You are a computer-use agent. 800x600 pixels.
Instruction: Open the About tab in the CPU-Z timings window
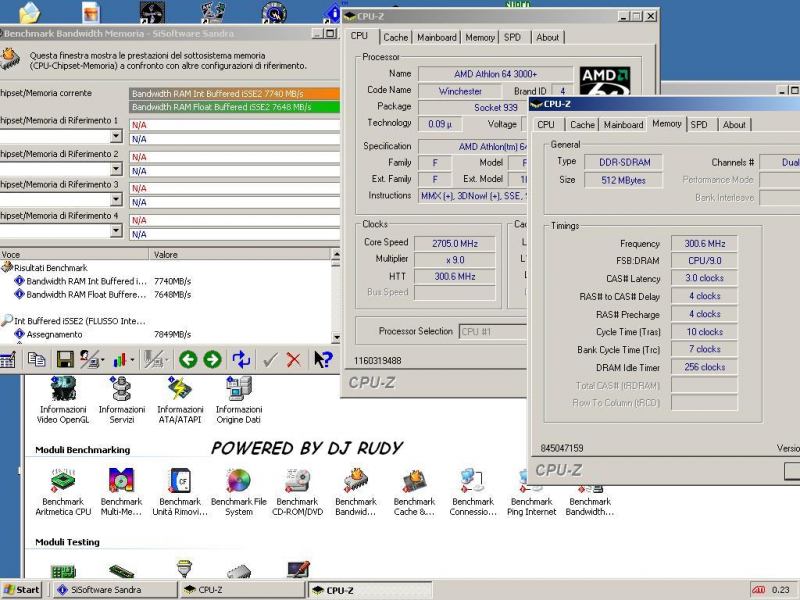coord(734,124)
